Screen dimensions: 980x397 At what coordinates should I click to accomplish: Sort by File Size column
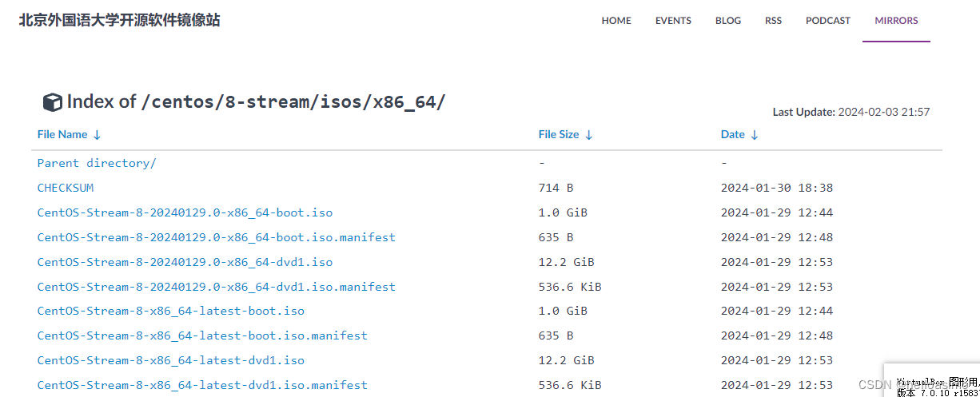(x=566, y=134)
